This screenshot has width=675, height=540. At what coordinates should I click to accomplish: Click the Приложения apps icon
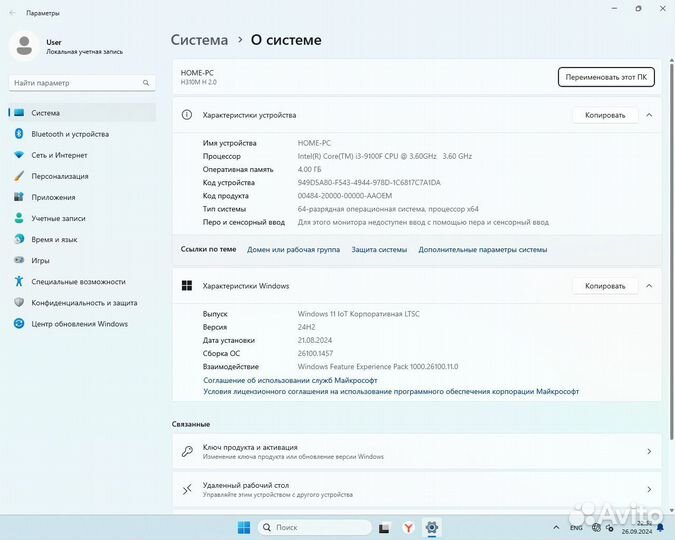pyautogui.click(x=19, y=197)
